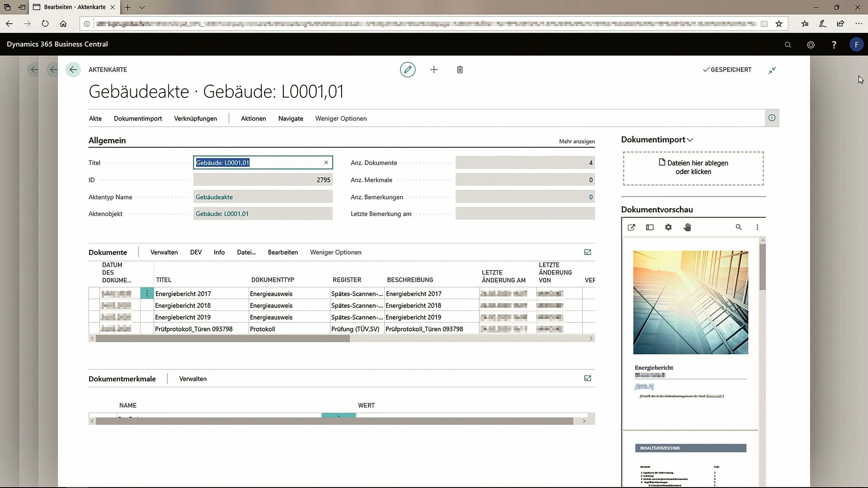
Task: Open the Navigate menu
Action: (291, 119)
